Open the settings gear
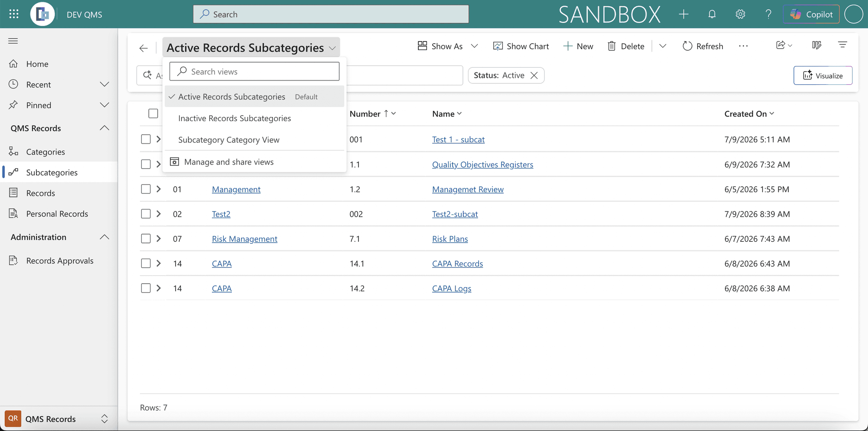Screen dimensions: 868x431 click(x=740, y=14)
